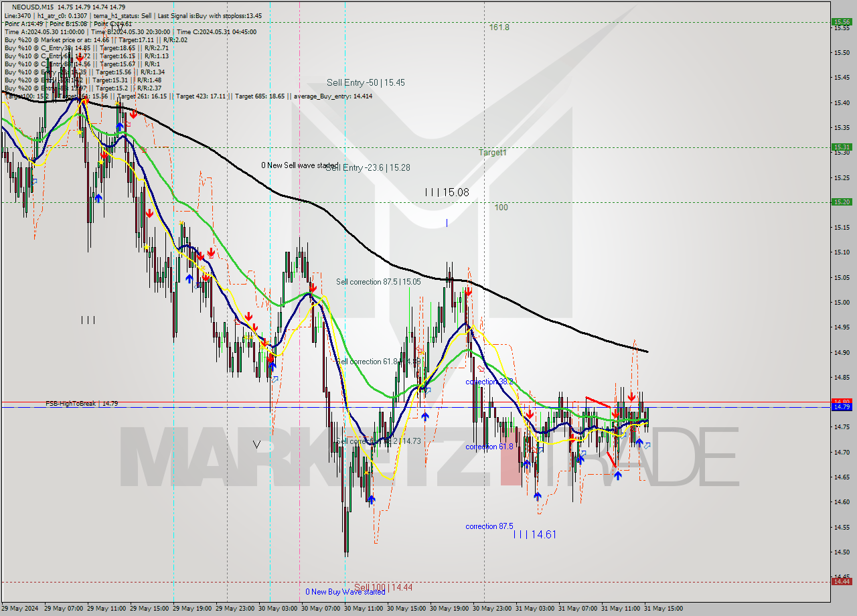Click the '30 May 07:00' time axis label
Image resolution: width=857 pixels, height=616 pixels.
pyautogui.click(x=321, y=609)
